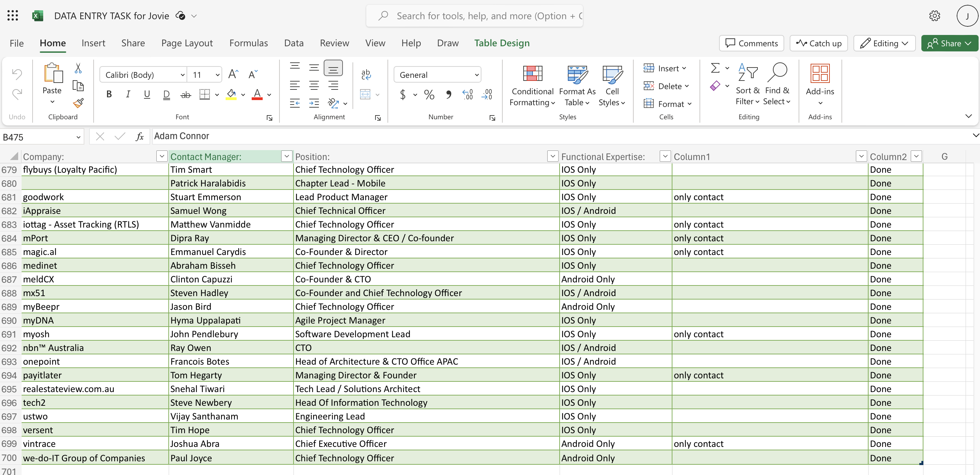Toggle italic formatting
980x475 pixels.
click(x=128, y=94)
